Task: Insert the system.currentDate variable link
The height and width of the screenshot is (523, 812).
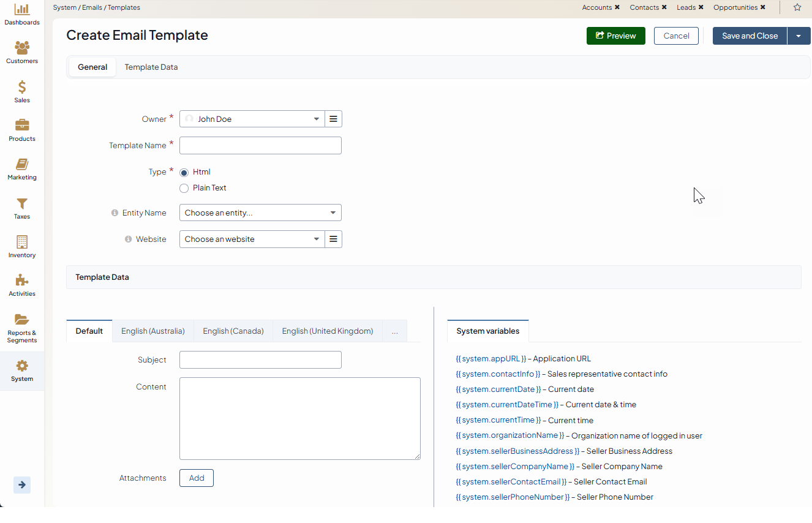Action: [498, 389]
